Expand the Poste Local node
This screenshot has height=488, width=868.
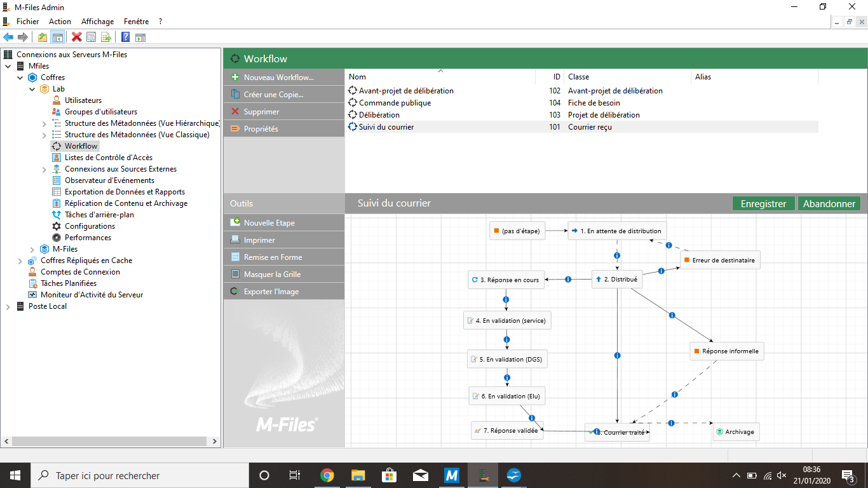(8, 306)
